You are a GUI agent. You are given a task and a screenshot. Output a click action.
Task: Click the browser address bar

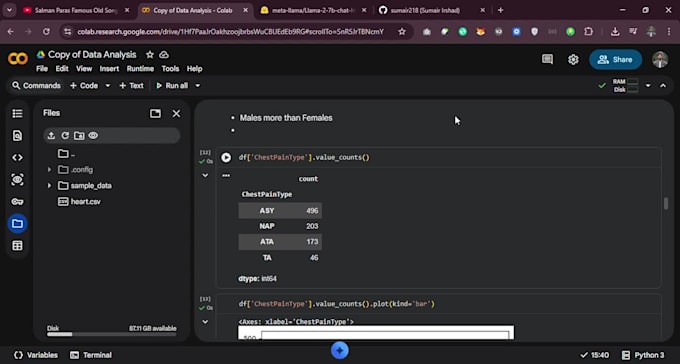coord(230,31)
